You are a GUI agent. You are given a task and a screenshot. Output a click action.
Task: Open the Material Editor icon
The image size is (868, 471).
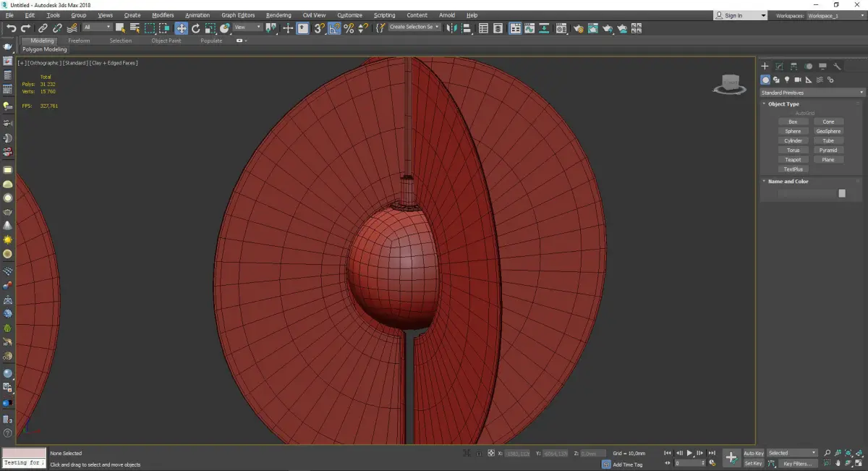(x=561, y=28)
